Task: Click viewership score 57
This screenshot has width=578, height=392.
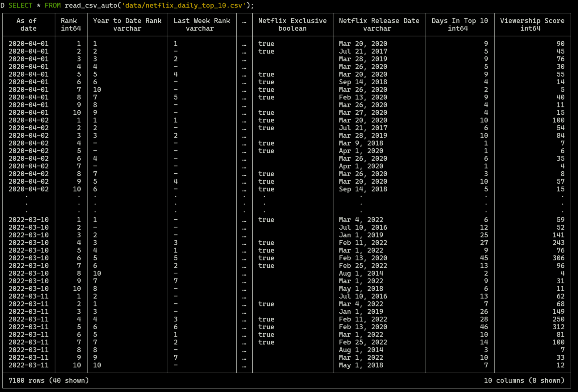Action: [x=560, y=181]
